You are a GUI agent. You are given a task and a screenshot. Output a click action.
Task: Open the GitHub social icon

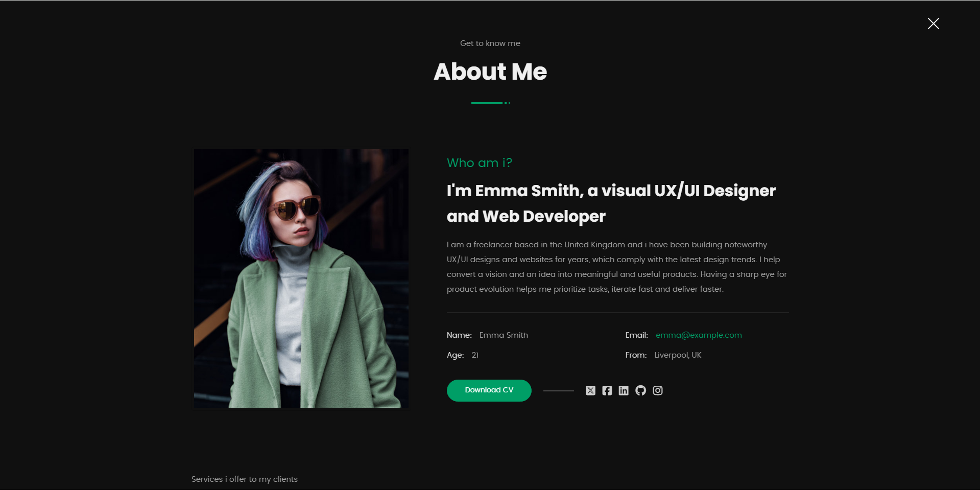640,390
